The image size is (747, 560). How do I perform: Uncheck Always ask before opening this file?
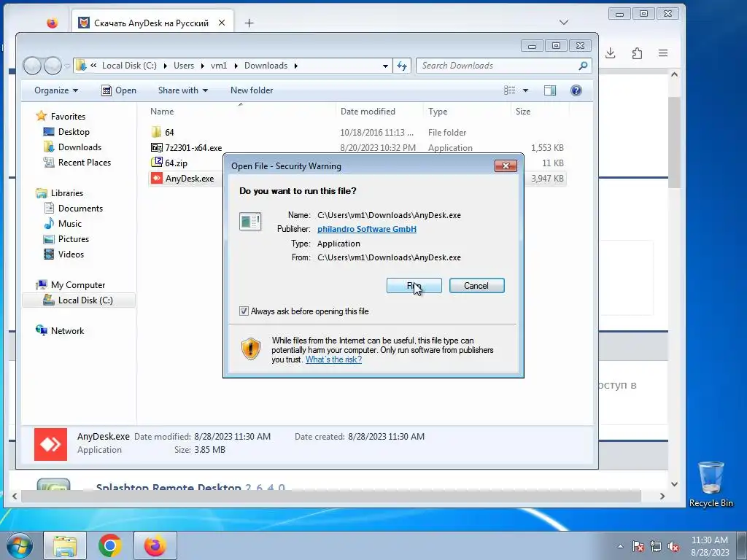244,311
